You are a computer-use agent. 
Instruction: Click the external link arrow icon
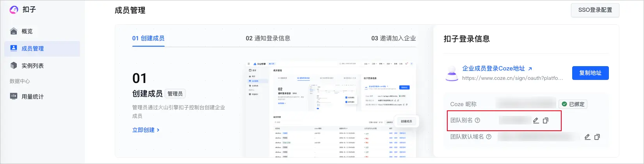tap(530, 69)
